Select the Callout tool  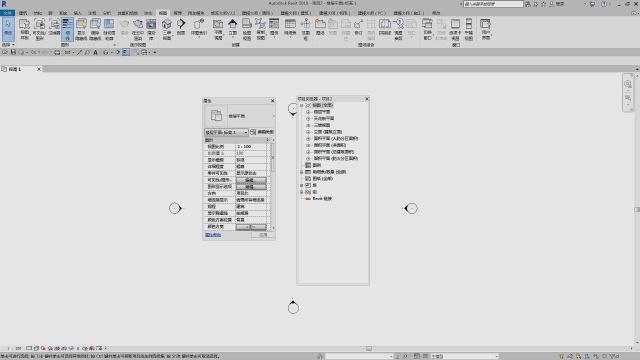coord(199,27)
